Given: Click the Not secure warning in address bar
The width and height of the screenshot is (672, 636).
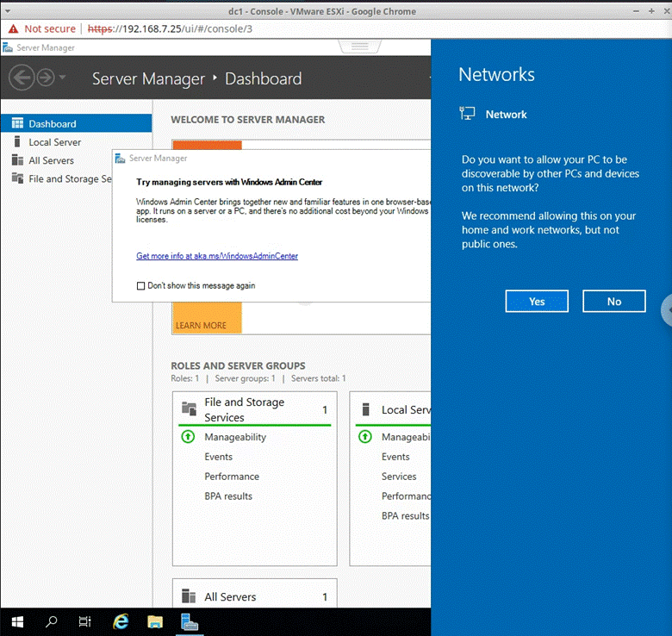Looking at the screenshot, I should tap(42, 28).
